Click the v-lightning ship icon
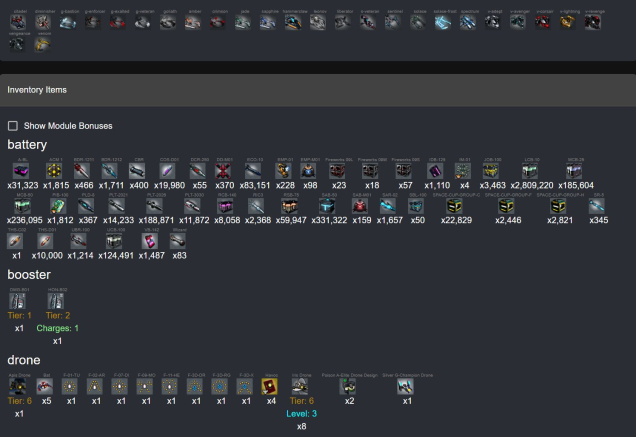The height and width of the screenshot is (437, 636). pos(568,20)
